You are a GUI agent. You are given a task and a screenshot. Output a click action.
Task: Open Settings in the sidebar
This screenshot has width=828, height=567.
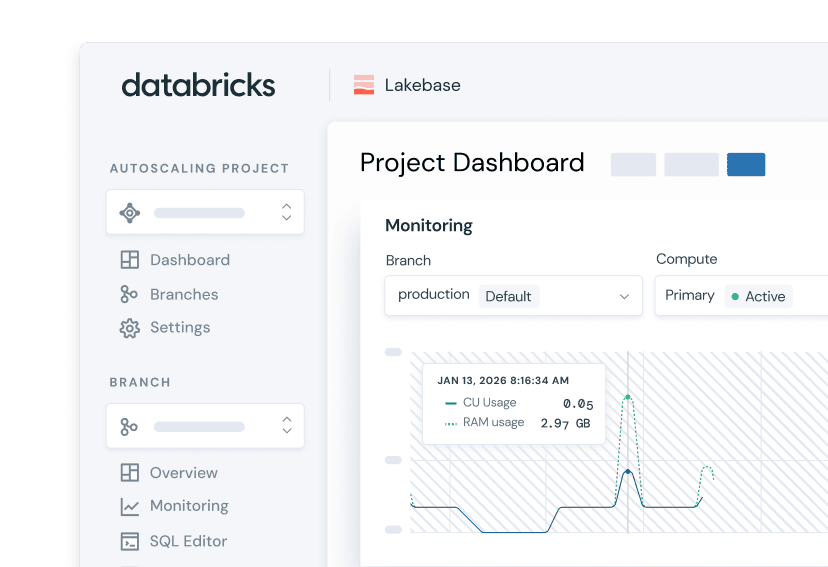[180, 327]
